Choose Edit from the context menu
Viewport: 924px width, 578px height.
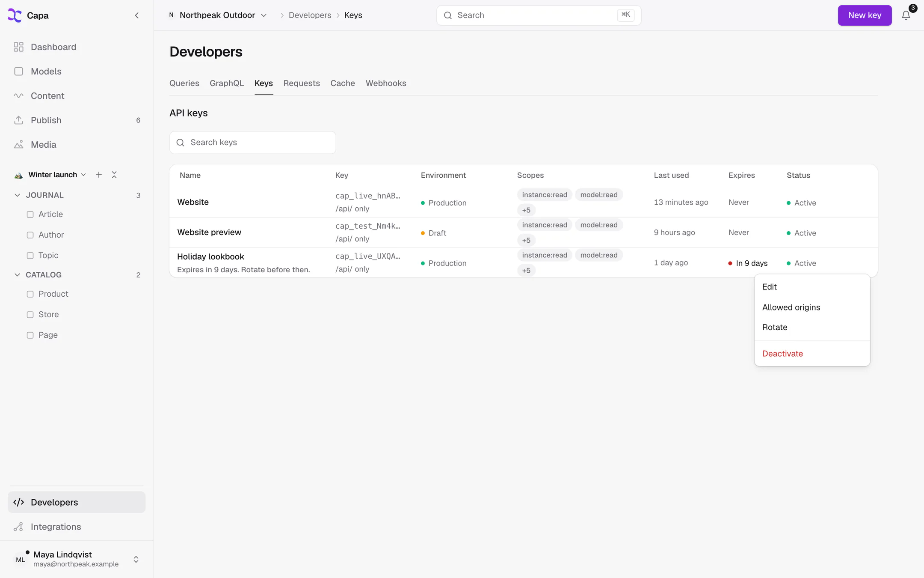pyautogui.click(x=812, y=287)
